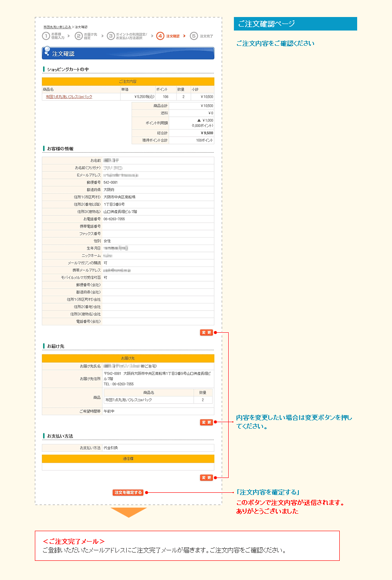392x580 pixels.
Task: Click ご注文内容 orange table header
Action: (x=128, y=82)
